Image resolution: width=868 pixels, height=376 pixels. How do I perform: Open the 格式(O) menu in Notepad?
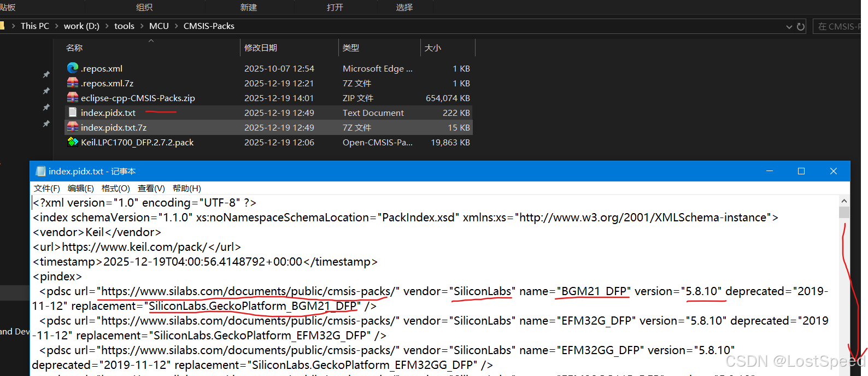[x=116, y=188]
